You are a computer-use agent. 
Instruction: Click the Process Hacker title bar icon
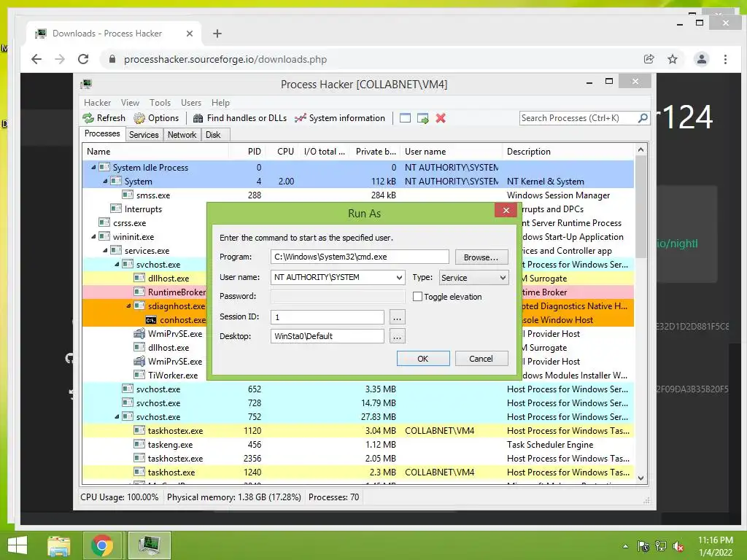pyautogui.click(x=86, y=85)
